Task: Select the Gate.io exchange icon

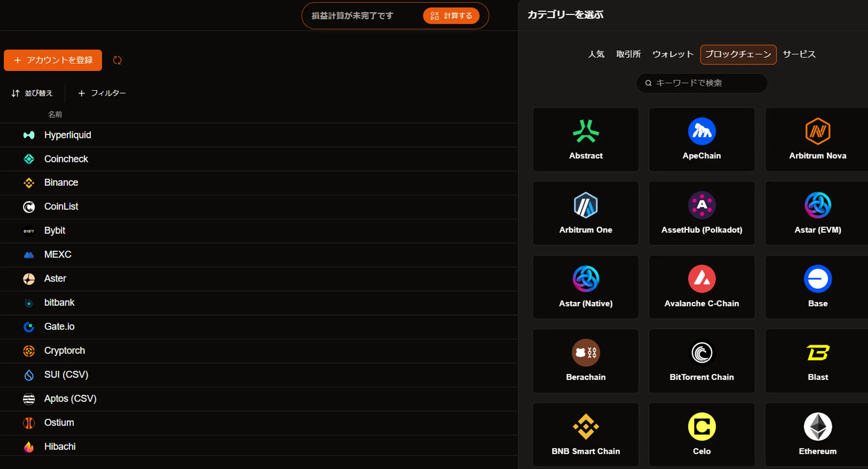Action: click(28, 327)
